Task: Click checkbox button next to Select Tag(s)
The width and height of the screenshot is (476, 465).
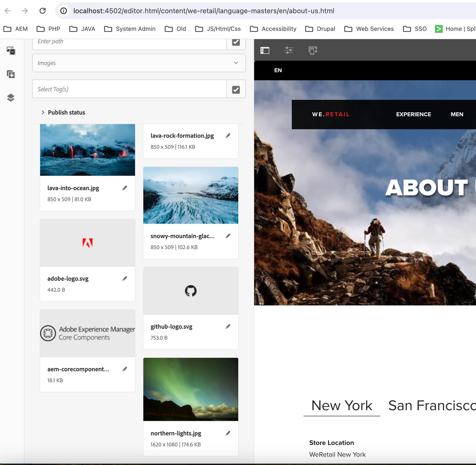Action: coord(236,89)
